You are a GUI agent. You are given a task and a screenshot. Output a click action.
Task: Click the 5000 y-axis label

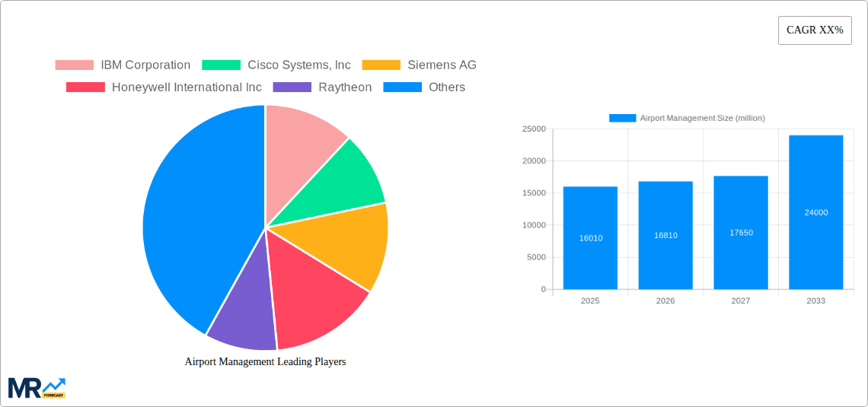click(x=536, y=257)
